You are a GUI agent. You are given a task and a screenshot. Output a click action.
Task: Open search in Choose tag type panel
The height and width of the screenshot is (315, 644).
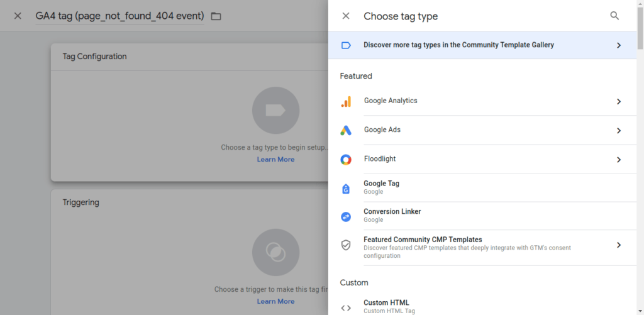point(614,16)
